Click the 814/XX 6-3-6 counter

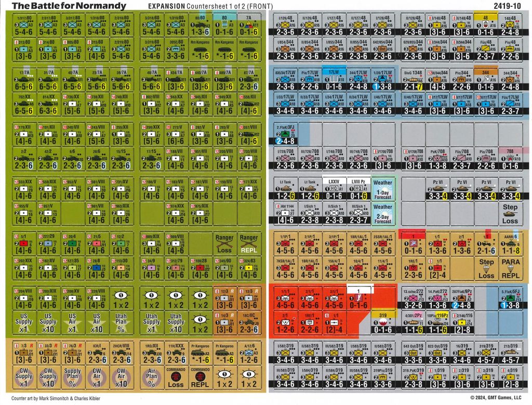pyautogui.click(x=48, y=104)
